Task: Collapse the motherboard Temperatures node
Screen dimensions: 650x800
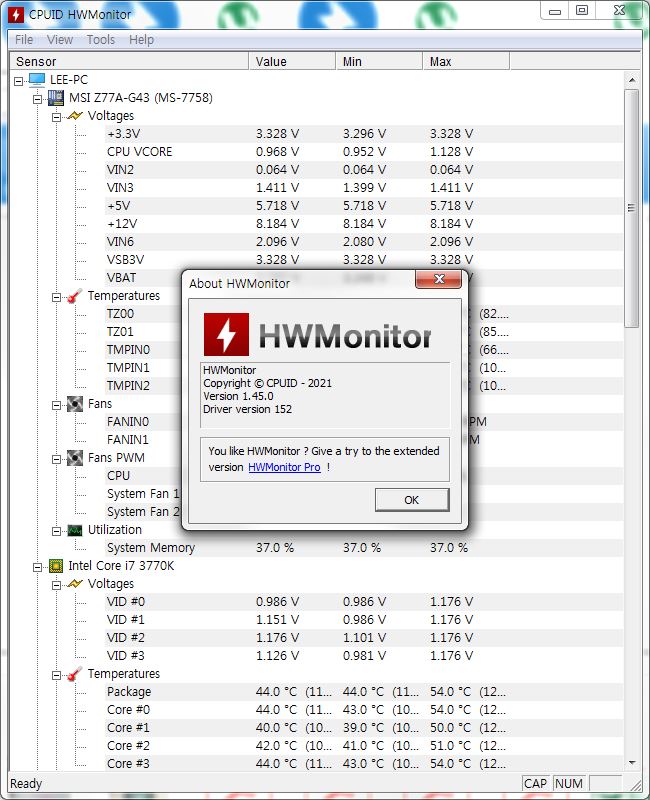Action: point(56,297)
